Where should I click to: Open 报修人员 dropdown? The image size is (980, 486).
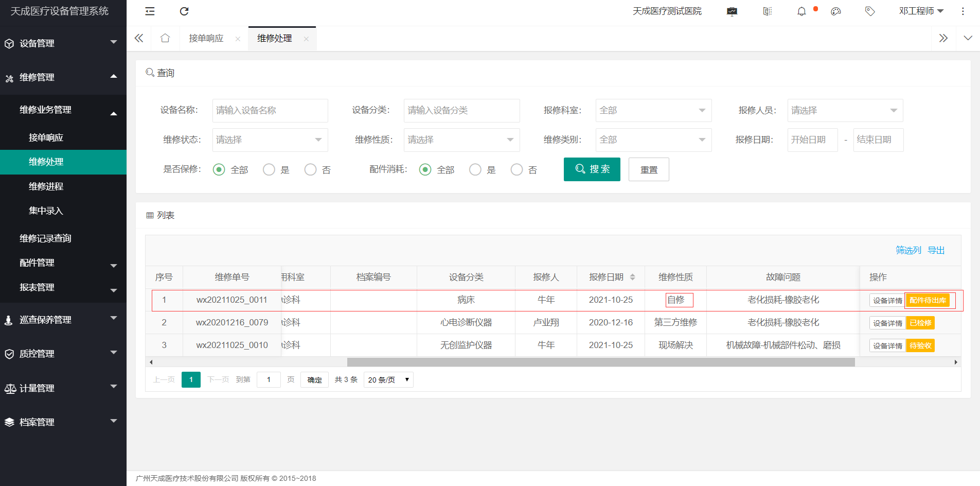[x=845, y=110]
